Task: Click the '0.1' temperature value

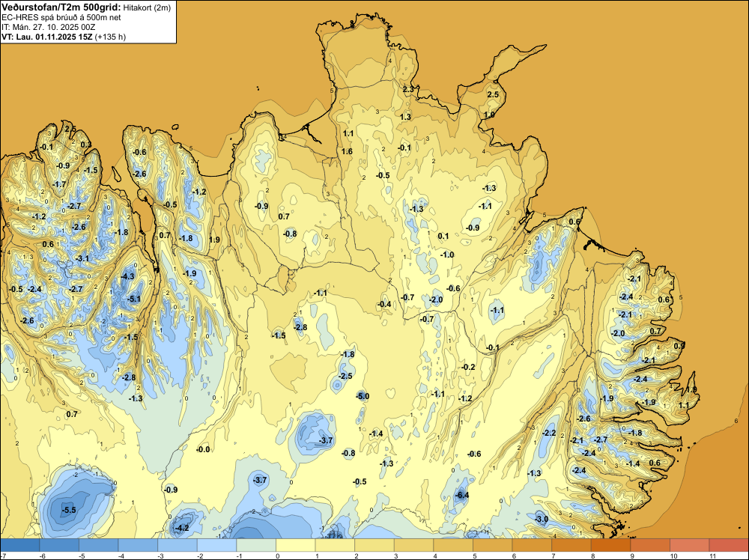Action: [443, 236]
